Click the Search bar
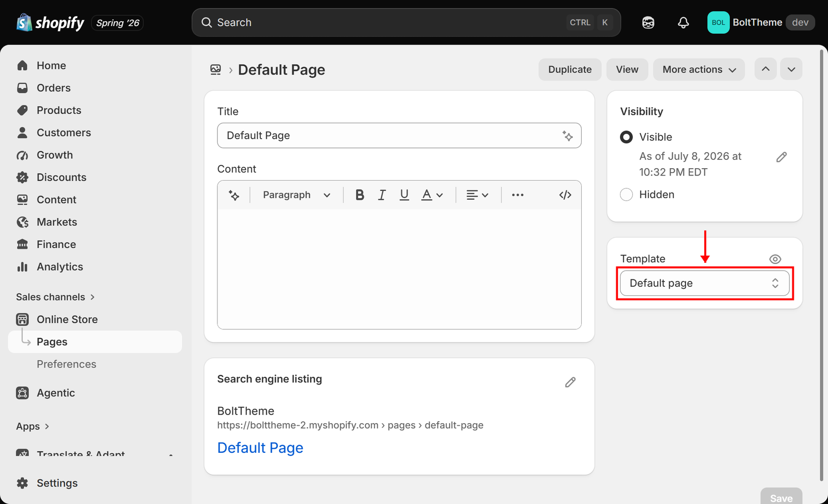The height and width of the screenshot is (504, 828). tap(406, 22)
